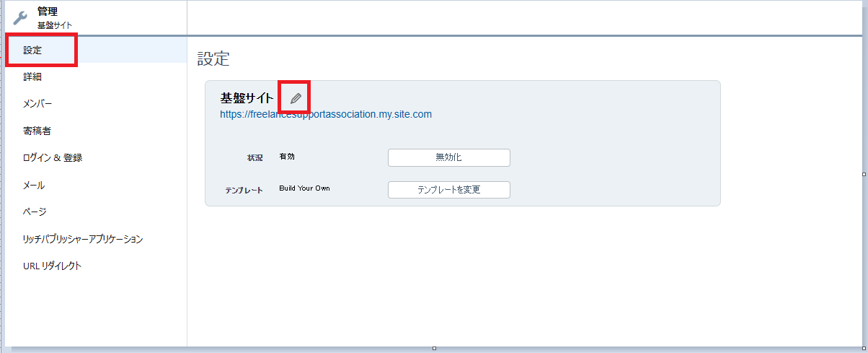
Task: Click the wrench administration icon
Action: pyautogui.click(x=20, y=18)
